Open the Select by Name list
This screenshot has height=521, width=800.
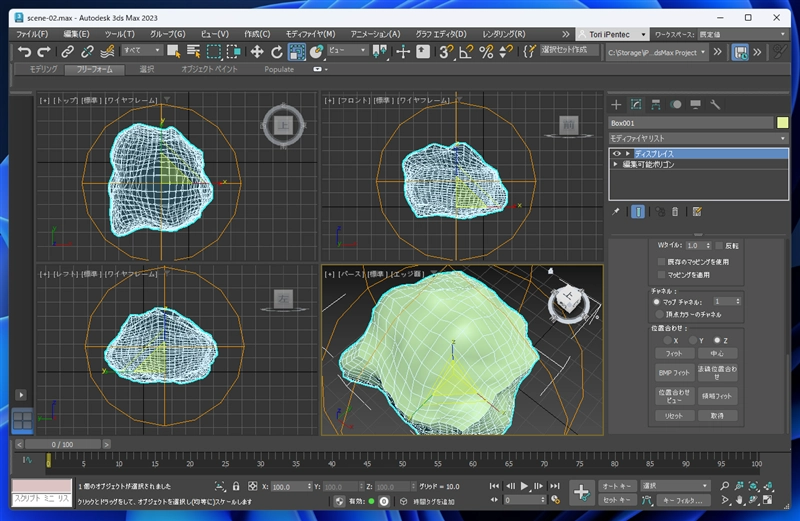193,52
